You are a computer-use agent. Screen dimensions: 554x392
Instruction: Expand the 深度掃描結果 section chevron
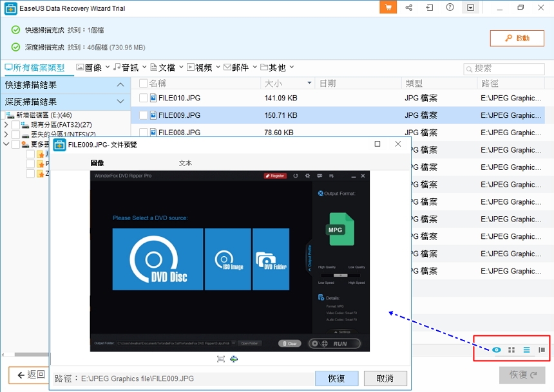[120, 102]
